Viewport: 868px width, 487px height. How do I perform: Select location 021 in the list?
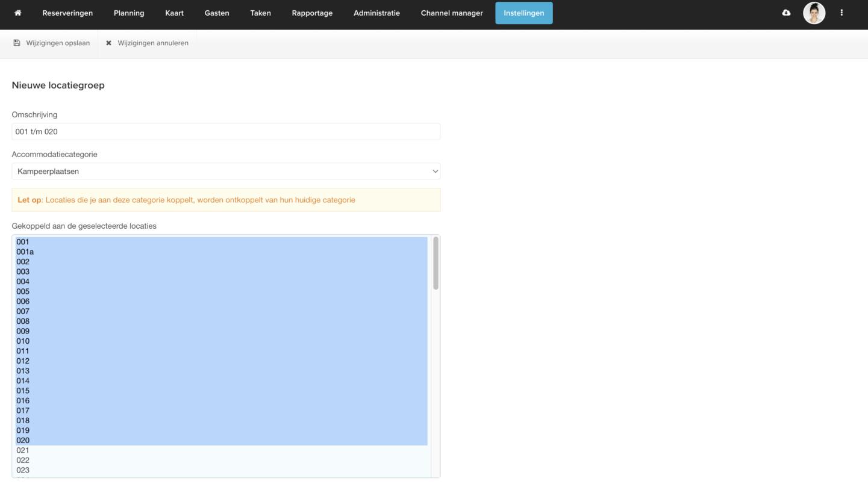click(23, 450)
